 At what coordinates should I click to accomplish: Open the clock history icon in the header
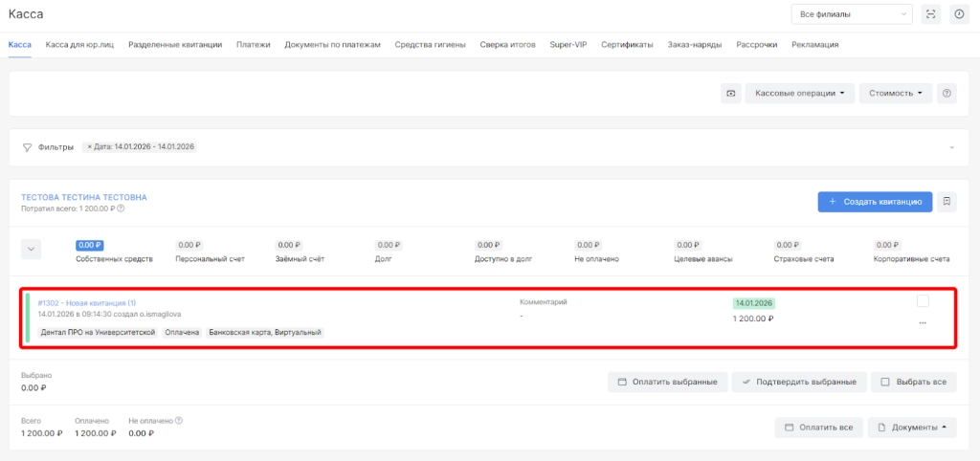click(958, 14)
